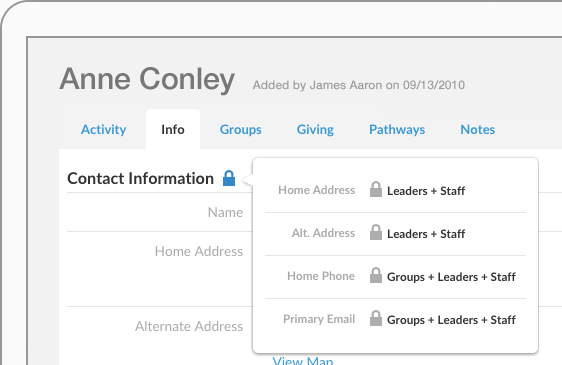This screenshot has height=365, width=562.
Task: Open the Giving tab
Action: [315, 129]
